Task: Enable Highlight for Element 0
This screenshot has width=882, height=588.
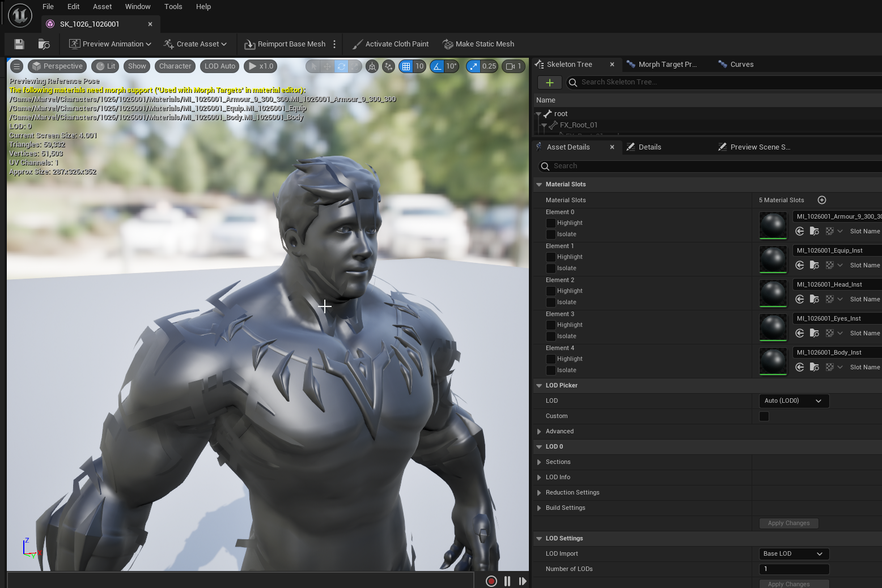Action: [x=550, y=223]
